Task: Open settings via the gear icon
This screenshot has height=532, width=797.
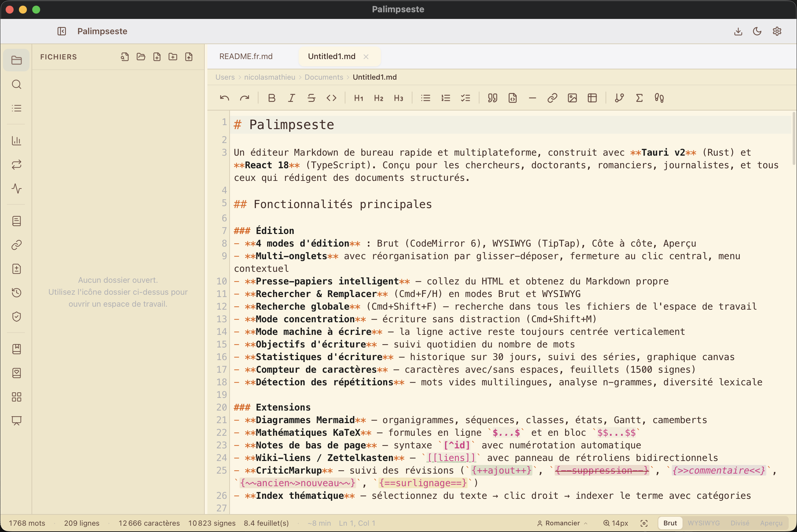Action: tap(777, 31)
